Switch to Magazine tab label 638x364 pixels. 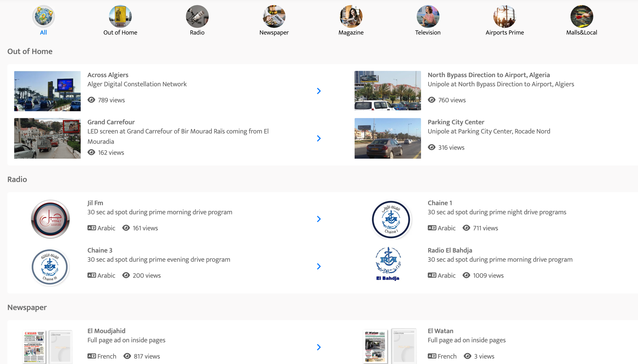tap(351, 33)
